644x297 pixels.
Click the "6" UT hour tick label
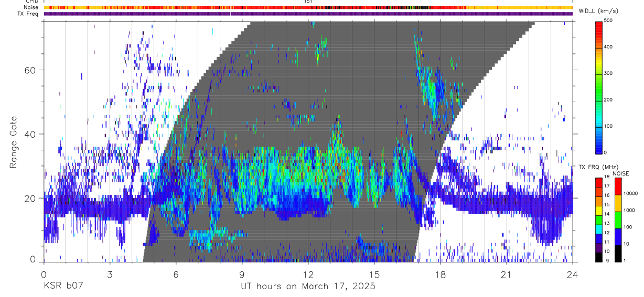[176, 275]
